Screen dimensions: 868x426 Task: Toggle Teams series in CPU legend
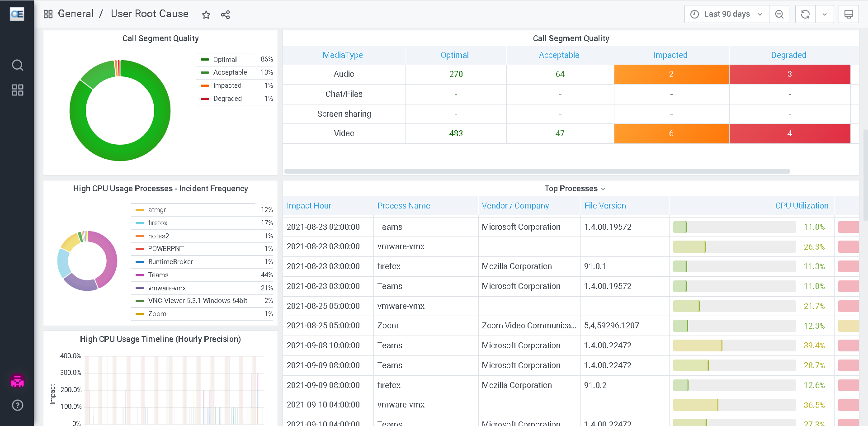coord(158,275)
